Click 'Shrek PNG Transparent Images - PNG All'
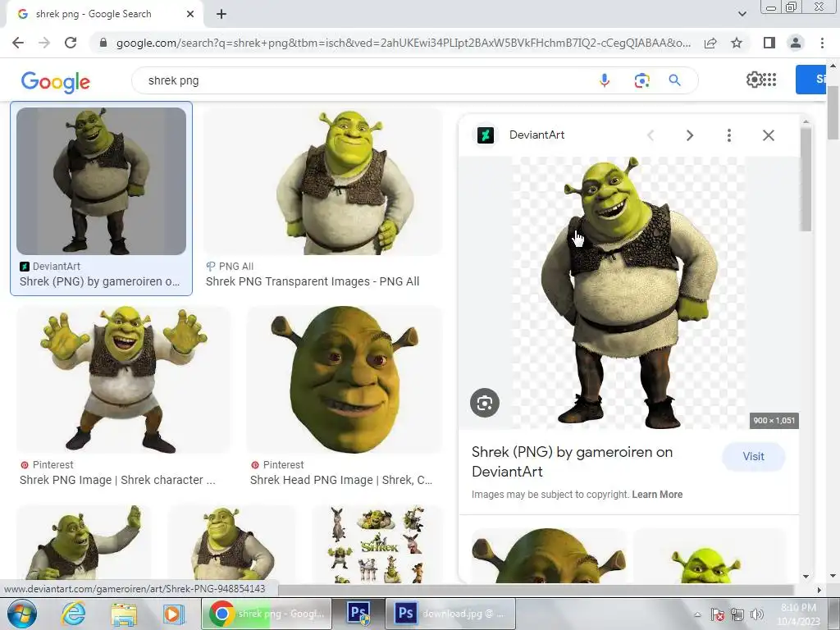 [x=313, y=281]
